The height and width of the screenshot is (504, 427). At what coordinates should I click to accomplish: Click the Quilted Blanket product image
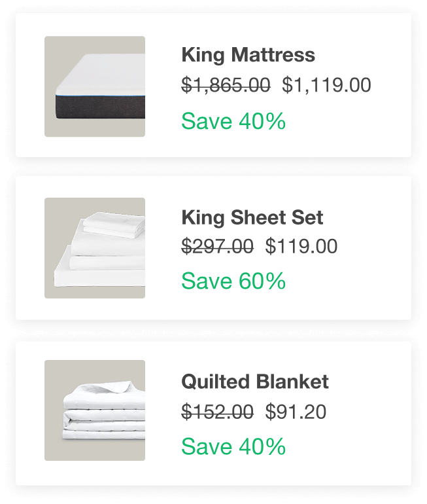[95, 410]
